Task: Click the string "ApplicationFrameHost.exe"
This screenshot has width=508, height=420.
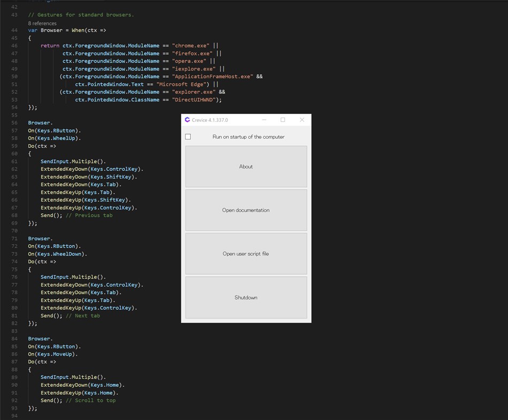Action: (x=212, y=76)
